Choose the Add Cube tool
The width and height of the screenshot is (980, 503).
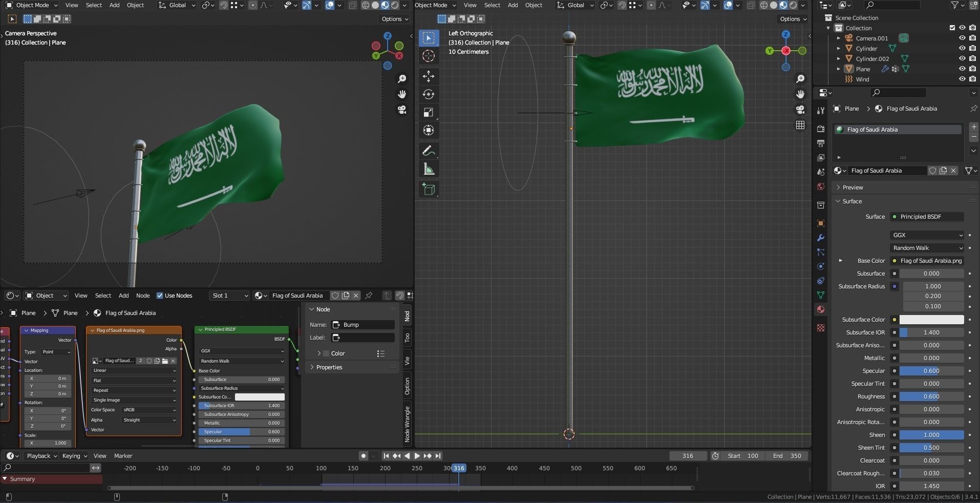point(429,190)
